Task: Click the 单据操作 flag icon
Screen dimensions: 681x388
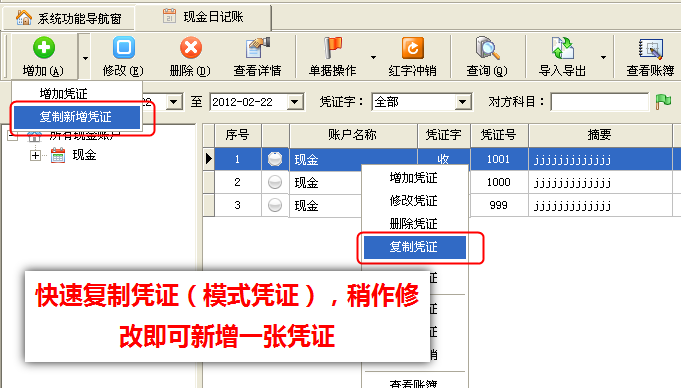Action: [x=333, y=47]
